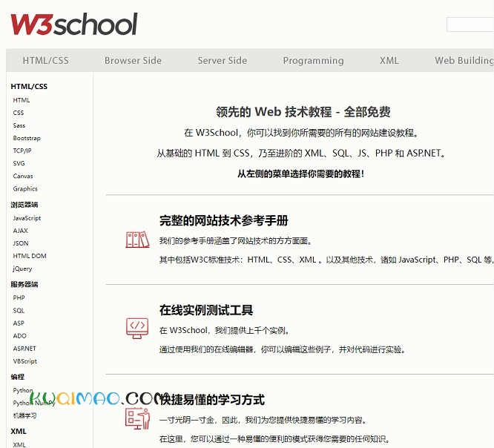This screenshot has width=494, height=448.
Task: Open the SQL tutorial link
Action: (19, 310)
